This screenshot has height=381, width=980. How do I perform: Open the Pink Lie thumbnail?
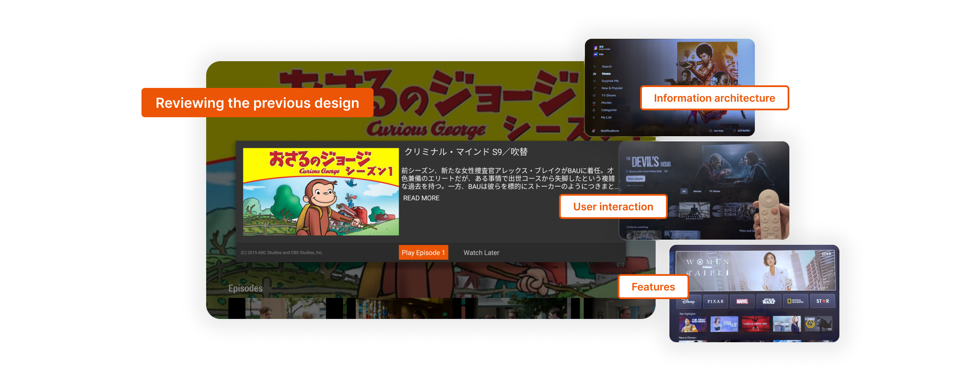tap(724, 324)
